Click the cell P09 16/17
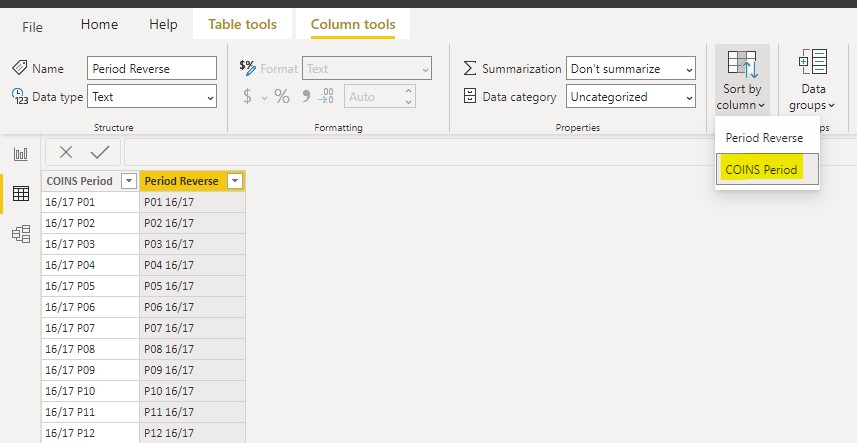Screen dimensions: 857x443 (192, 370)
